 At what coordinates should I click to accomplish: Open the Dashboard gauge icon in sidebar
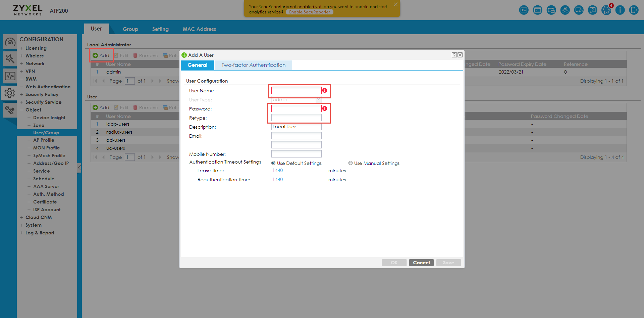(x=10, y=42)
